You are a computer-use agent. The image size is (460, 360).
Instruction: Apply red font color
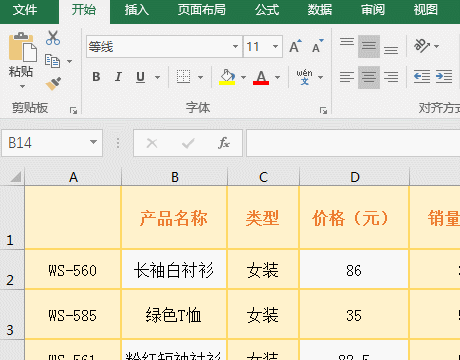pos(261,77)
